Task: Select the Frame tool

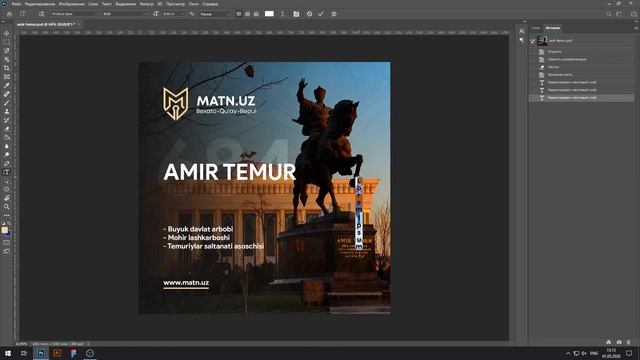Action: (7, 77)
